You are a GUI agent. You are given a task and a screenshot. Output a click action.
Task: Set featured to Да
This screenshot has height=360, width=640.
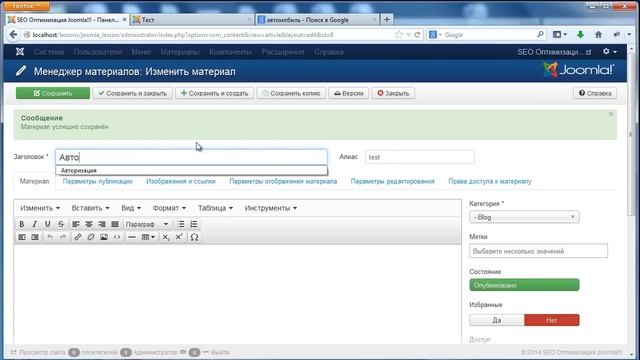[x=497, y=320]
